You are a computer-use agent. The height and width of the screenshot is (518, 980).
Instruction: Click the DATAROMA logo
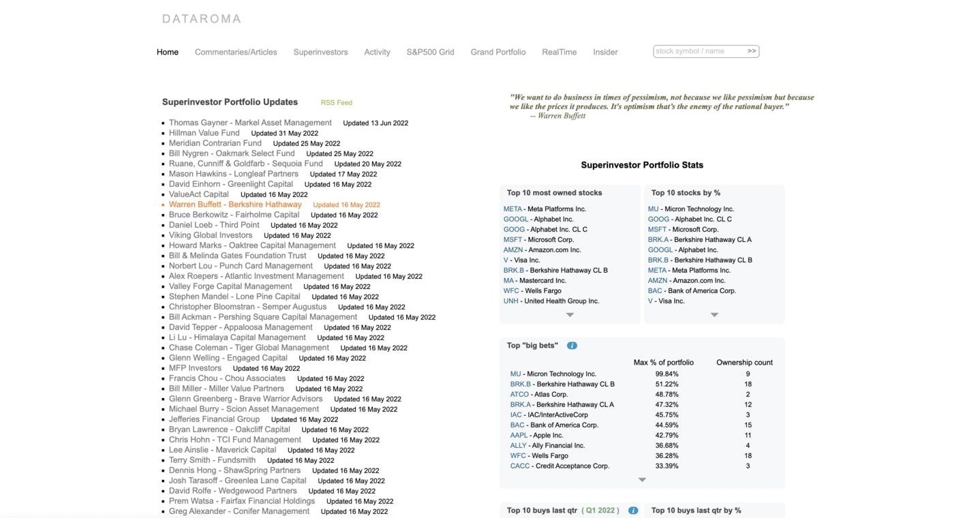coord(202,19)
